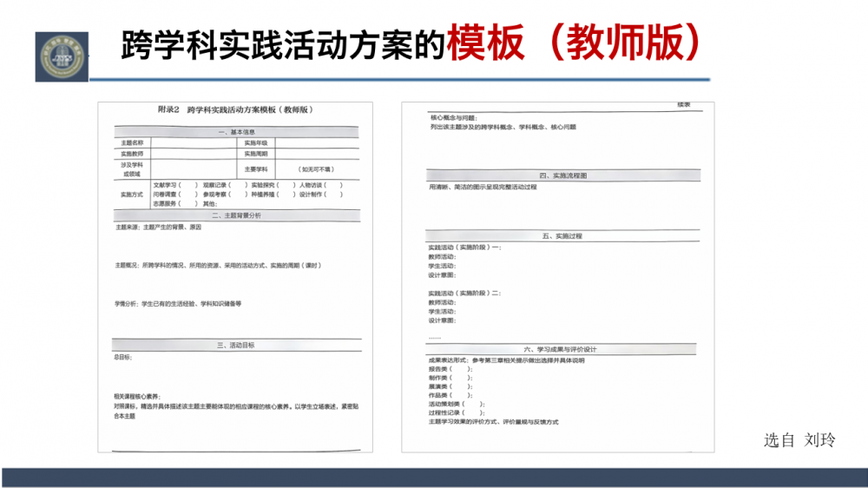
Task: Tick the 观察记录 checkbox parentheses
Action: [236, 185]
